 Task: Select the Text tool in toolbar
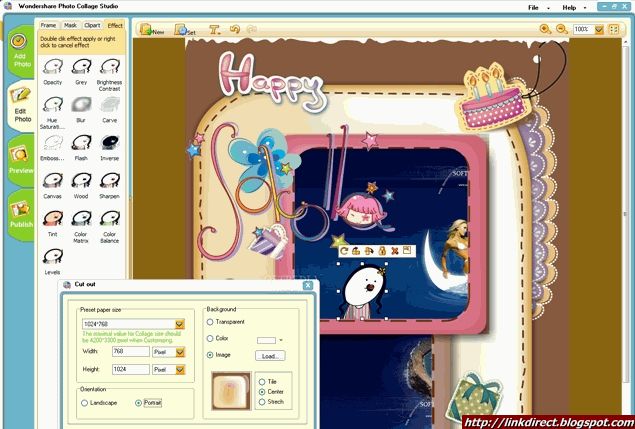[x=214, y=30]
